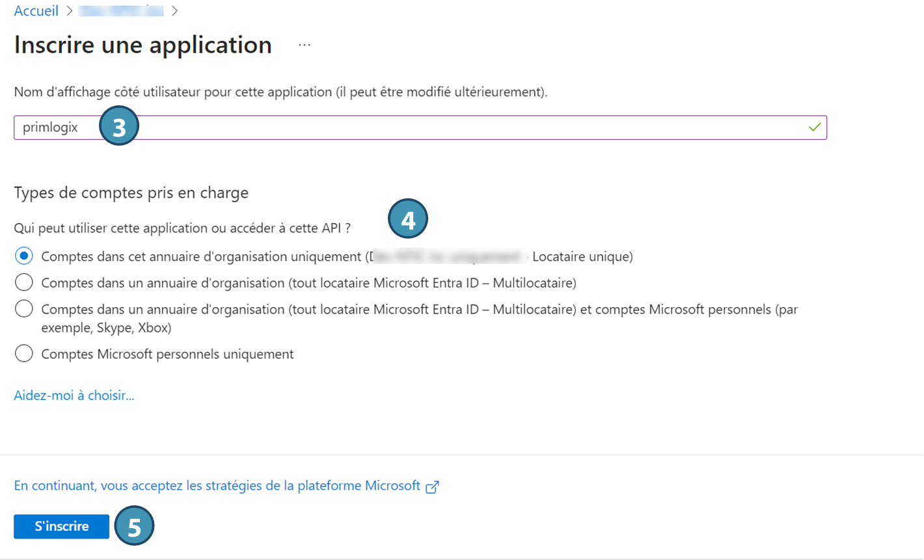Viewport: 924px width, 560px height.
Task: Click the external link icon after Microsoft policies
Action: [x=432, y=487]
